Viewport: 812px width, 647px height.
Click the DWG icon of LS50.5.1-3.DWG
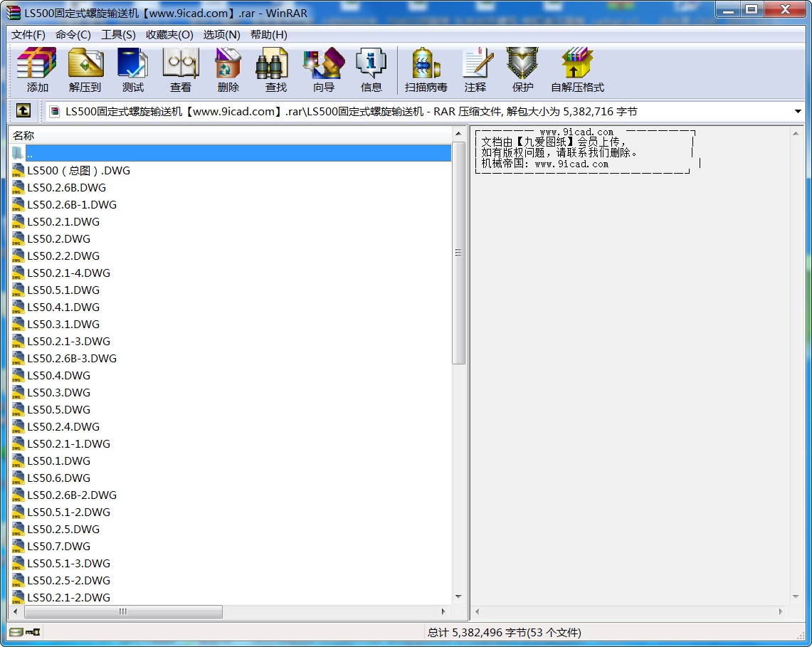click(18, 564)
